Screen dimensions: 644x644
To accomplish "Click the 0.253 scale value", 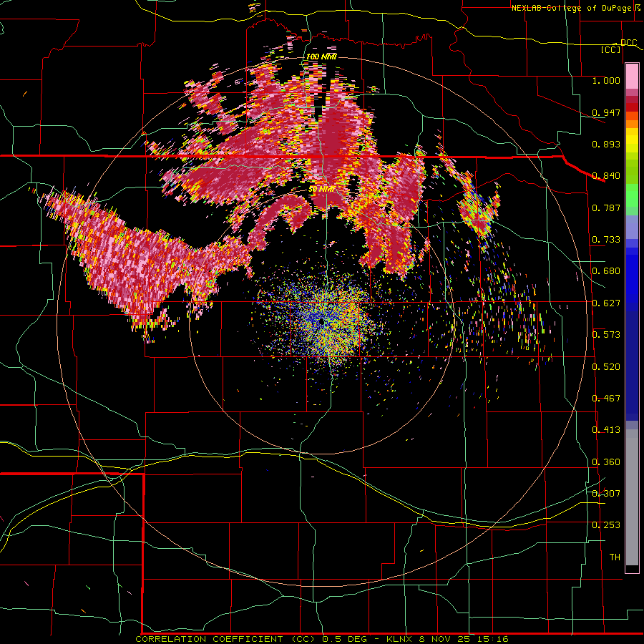I will click(x=606, y=525).
